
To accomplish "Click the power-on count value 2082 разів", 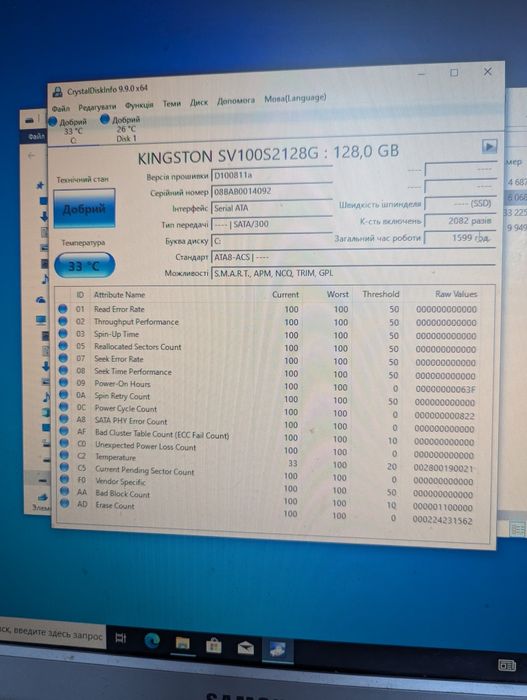I will point(460,221).
